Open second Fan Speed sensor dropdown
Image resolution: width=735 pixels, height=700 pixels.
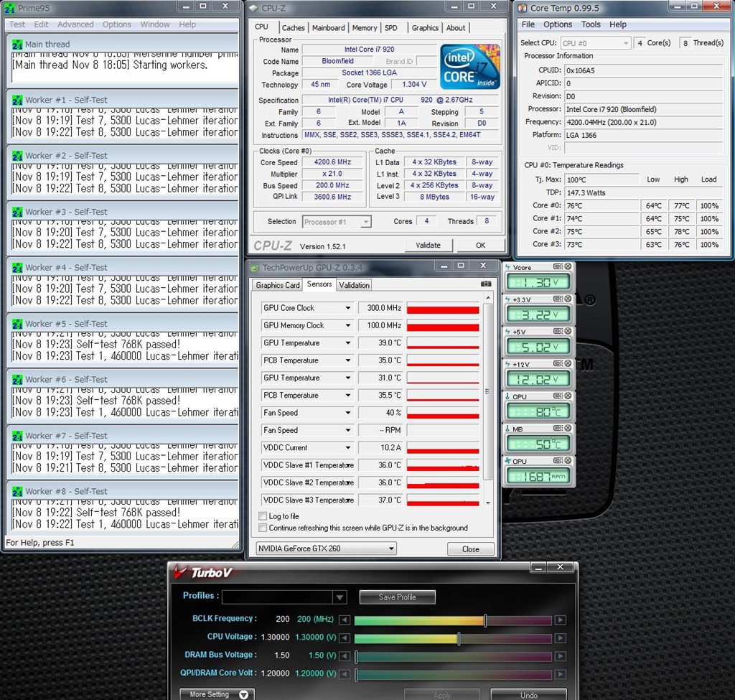[348, 430]
